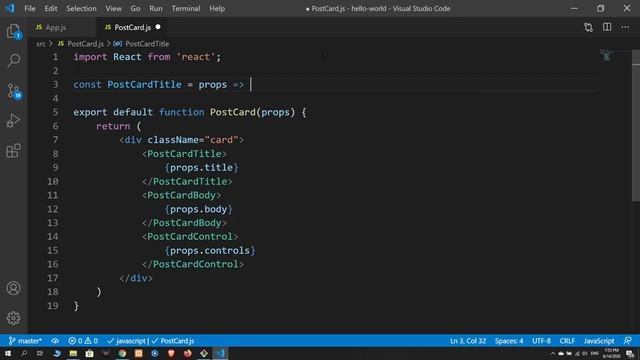
Task: Close PostCard.js via unsaved dot
Action: 158,27
